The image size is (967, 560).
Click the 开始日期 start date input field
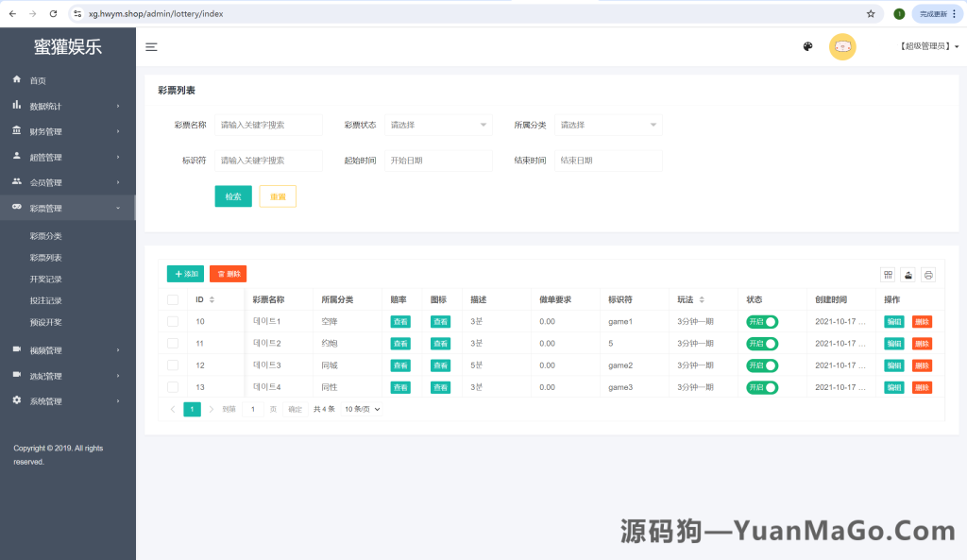(439, 161)
